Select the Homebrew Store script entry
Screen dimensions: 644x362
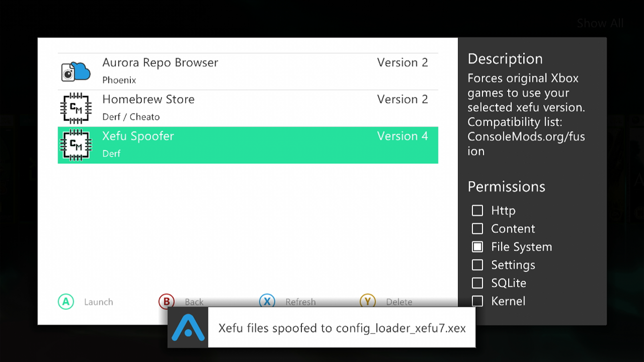tap(248, 108)
